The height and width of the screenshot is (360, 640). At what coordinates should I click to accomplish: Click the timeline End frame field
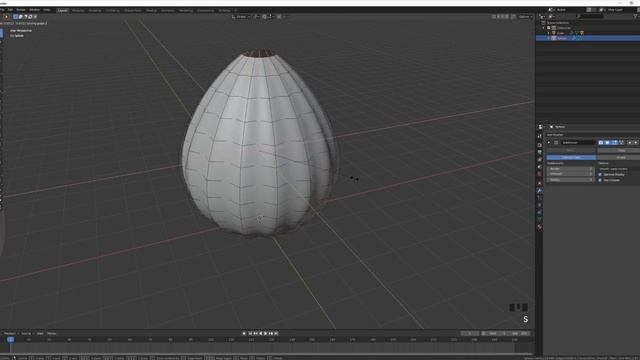(x=520, y=333)
